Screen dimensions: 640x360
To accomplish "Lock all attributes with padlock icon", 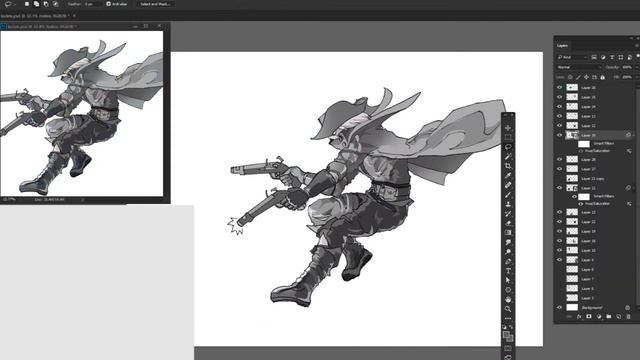I will (x=602, y=77).
